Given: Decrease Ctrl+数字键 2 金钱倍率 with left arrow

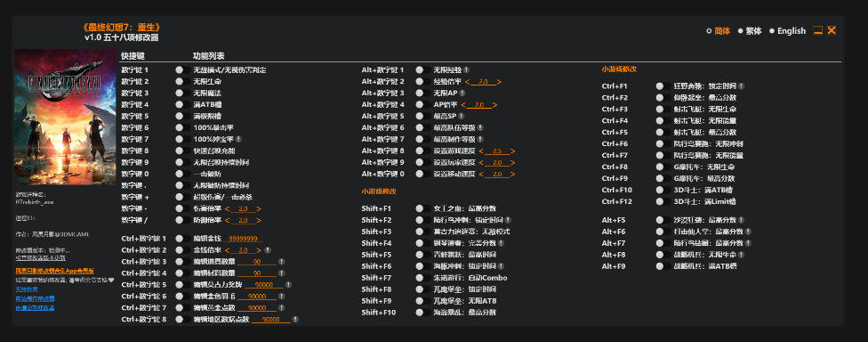Looking at the screenshot, I should [227, 250].
